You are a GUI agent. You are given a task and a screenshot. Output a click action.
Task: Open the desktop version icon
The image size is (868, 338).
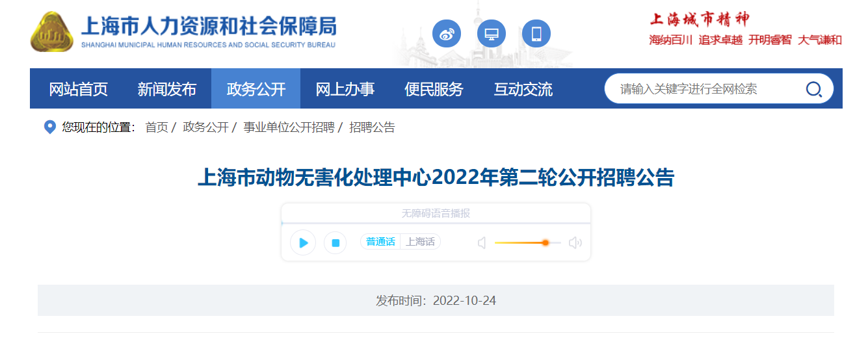click(492, 34)
